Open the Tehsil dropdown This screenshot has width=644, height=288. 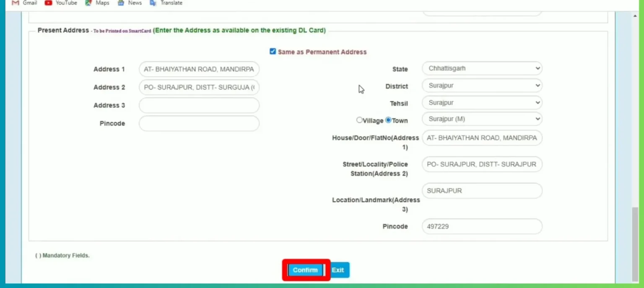pos(482,103)
